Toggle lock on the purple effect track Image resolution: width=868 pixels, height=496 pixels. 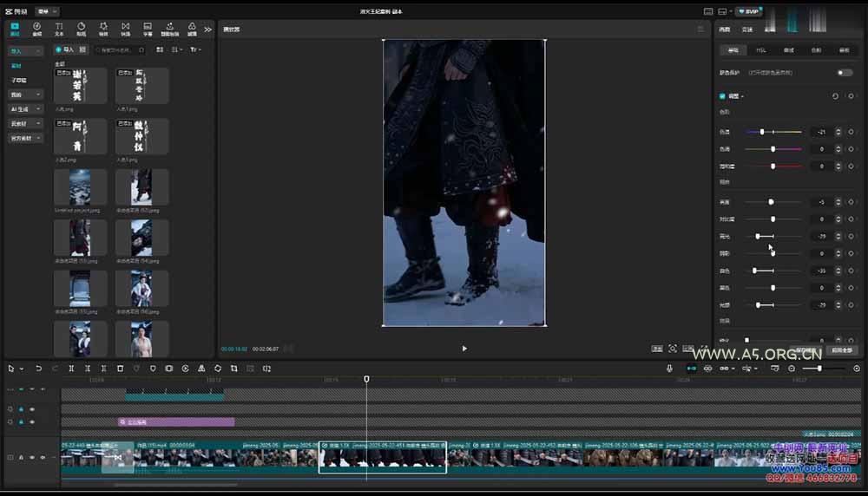coord(21,422)
